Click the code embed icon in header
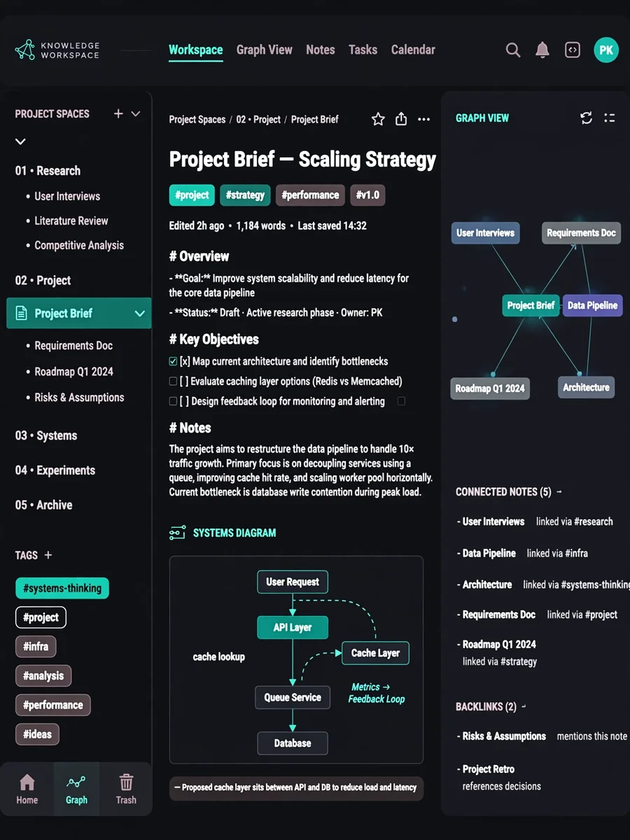 tap(573, 50)
